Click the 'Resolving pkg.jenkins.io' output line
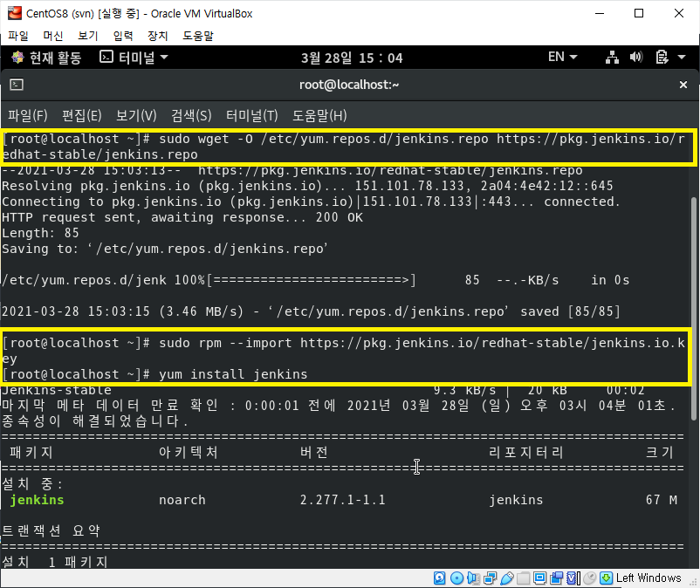 (307, 186)
